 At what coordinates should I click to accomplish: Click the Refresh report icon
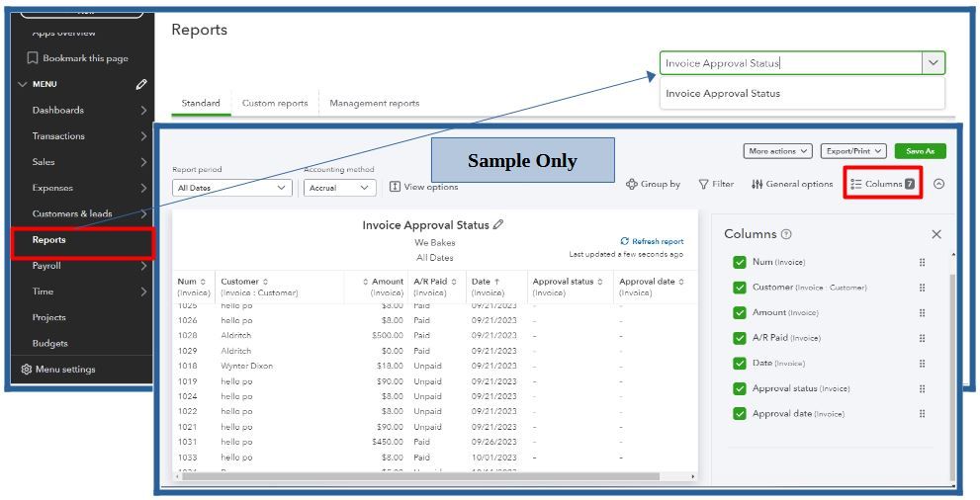click(624, 241)
